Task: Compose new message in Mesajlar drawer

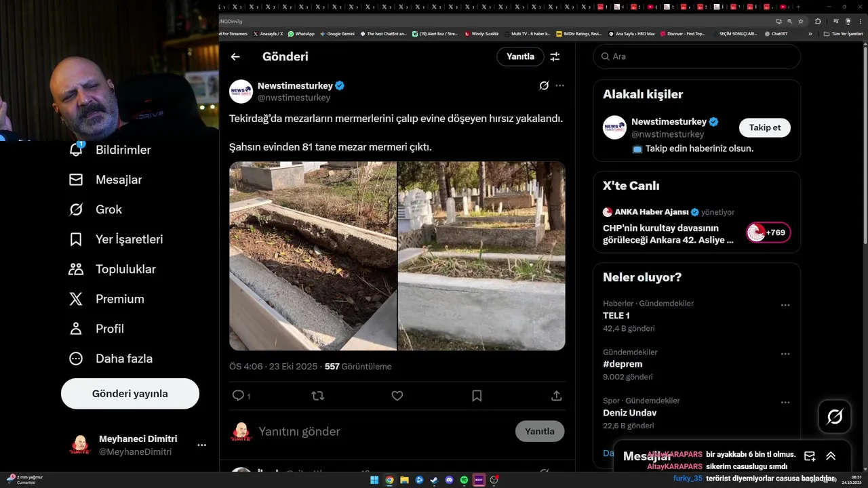Action: point(810,456)
